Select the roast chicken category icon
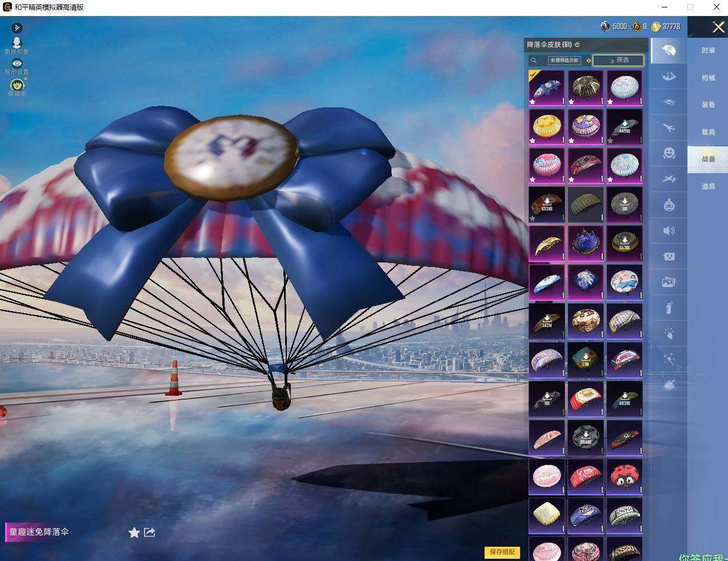Viewport: 728px width, 561px height. click(x=669, y=385)
